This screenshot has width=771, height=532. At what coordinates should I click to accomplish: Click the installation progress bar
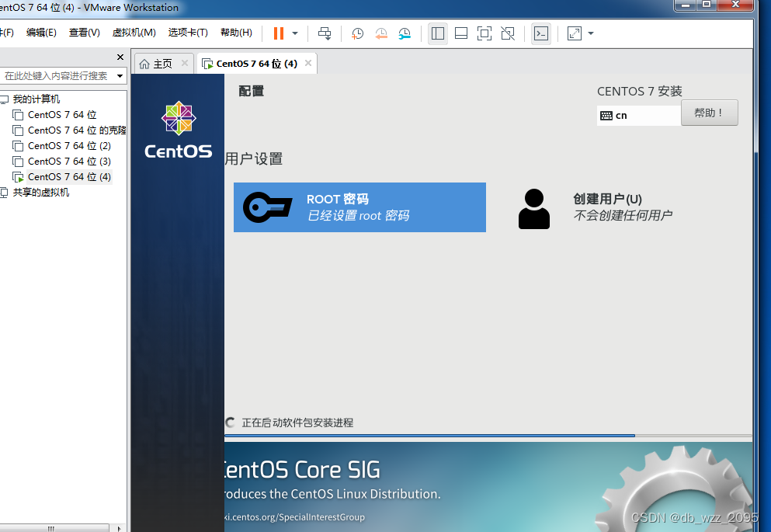coord(488,436)
